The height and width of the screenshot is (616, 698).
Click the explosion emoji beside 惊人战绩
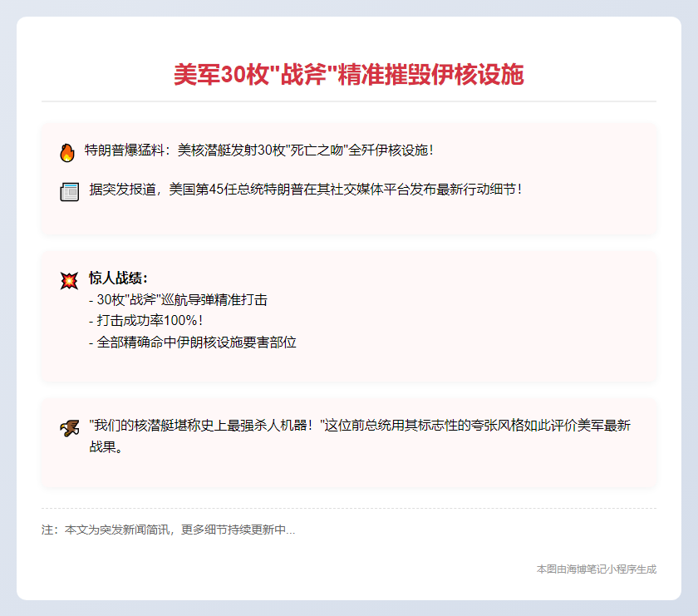(69, 280)
